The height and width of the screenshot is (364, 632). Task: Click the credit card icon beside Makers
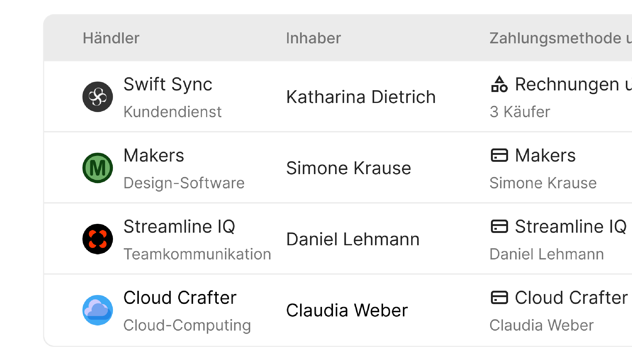499,155
